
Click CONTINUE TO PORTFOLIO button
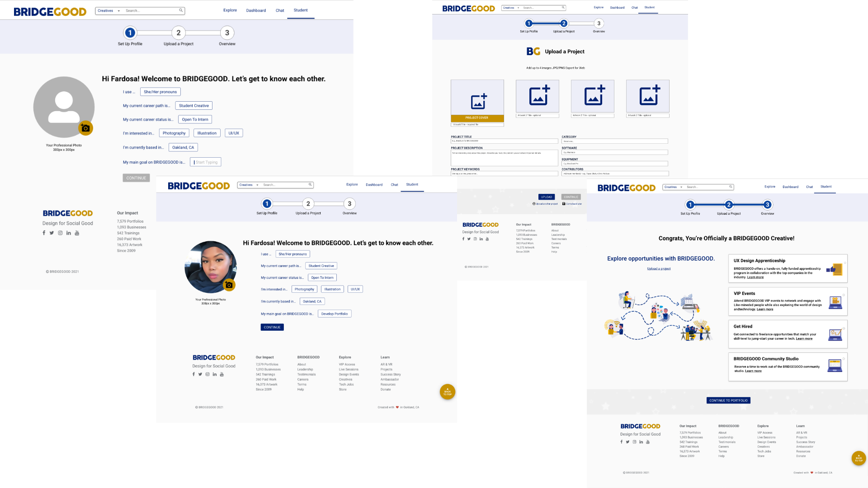728,400
